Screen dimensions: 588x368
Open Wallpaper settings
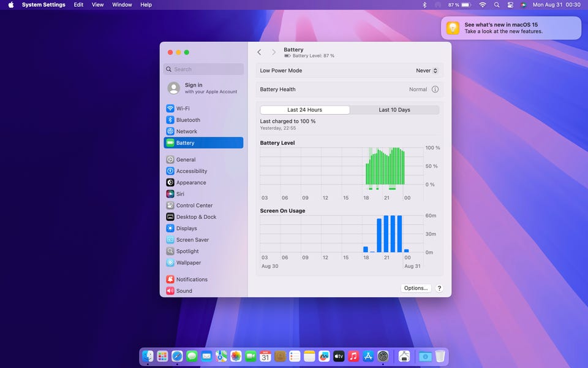click(x=203, y=263)
